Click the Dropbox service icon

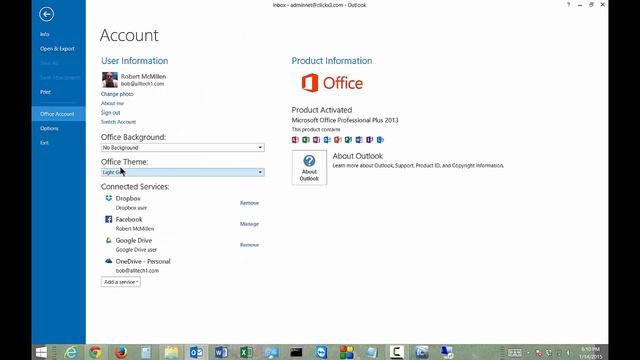109,198
